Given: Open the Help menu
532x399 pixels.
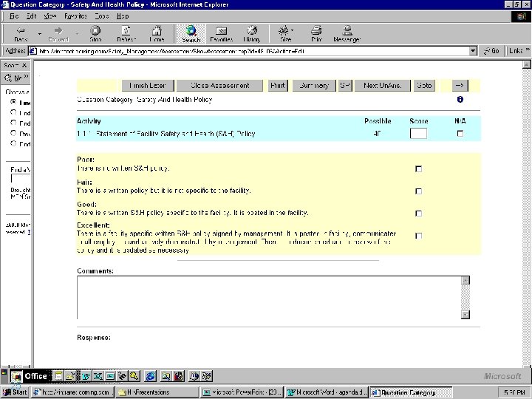Looking at the screenshot, I should (123, 16).
